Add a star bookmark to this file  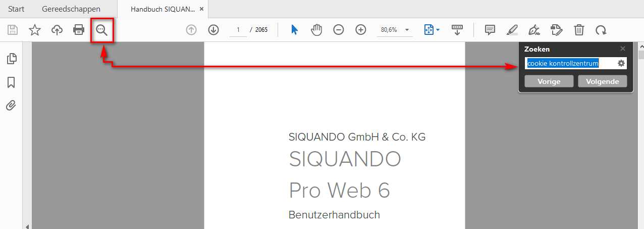point(34,30)
